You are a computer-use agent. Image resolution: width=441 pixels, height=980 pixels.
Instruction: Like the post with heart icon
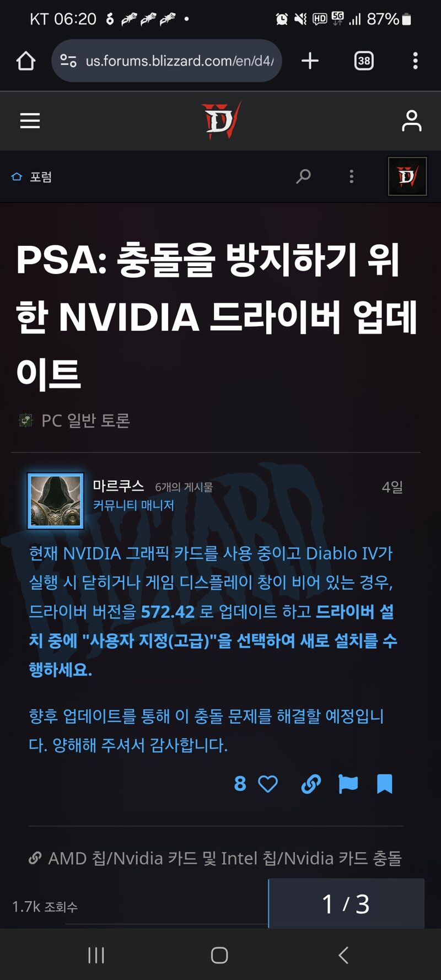tap(268, 784)
